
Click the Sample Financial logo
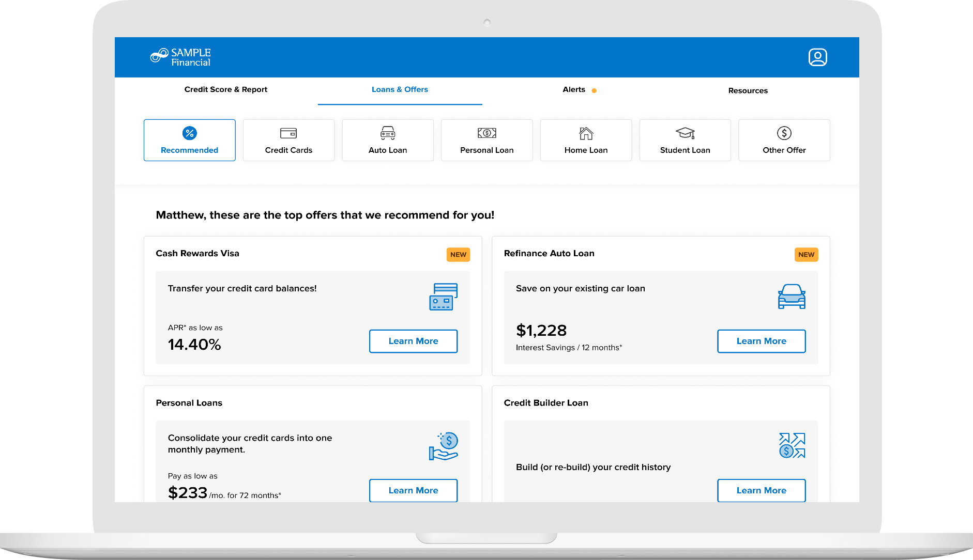[180, 57]
